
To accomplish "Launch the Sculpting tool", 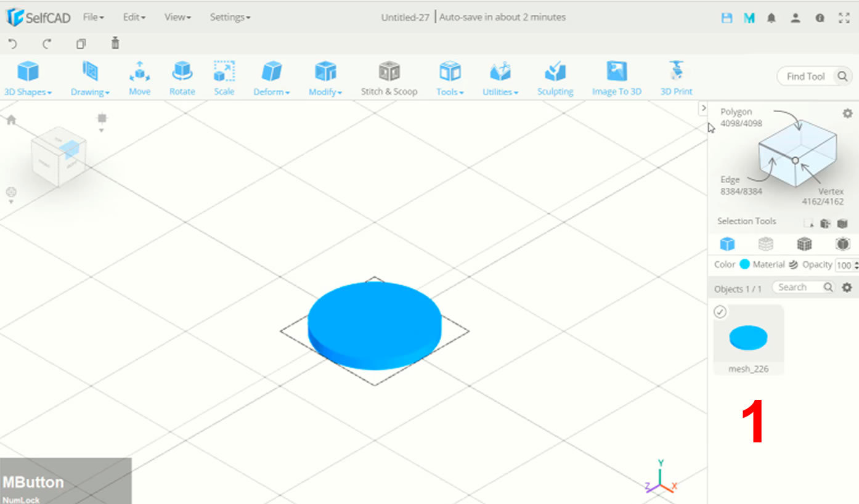I will click(555, 78).
